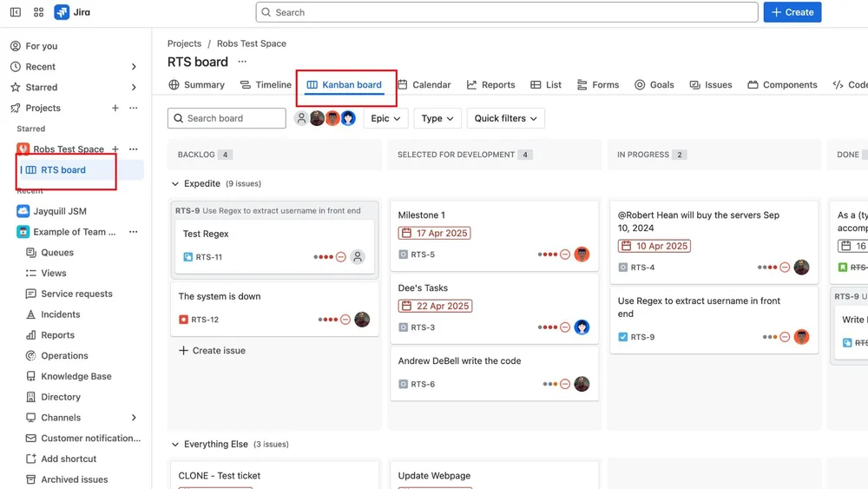Click the assignee avatar on RTS-3 card
This screenshot has width=868, height=489.
(582, 327)
